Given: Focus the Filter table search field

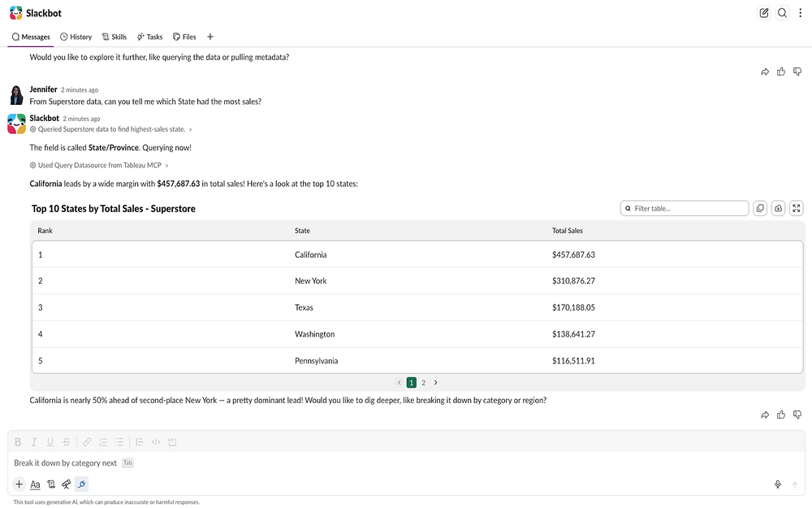Looking at the screenshot, I should click(685, 208).
